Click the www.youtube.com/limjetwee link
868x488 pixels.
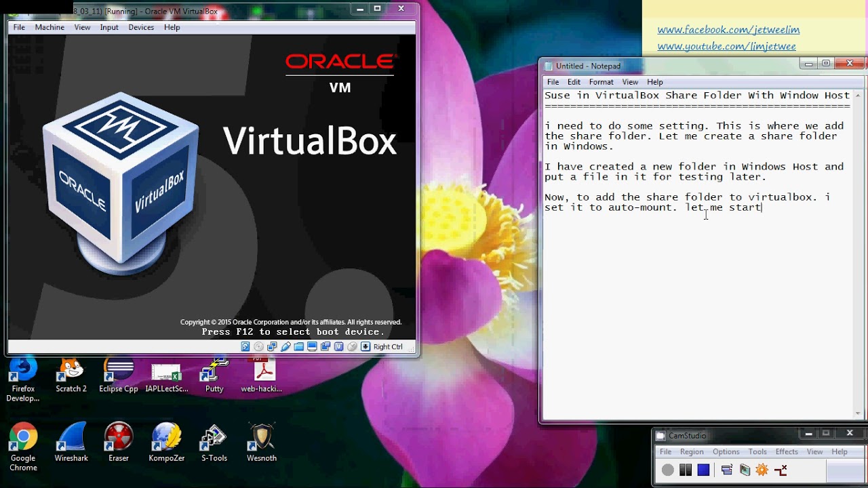click(726, 46)
